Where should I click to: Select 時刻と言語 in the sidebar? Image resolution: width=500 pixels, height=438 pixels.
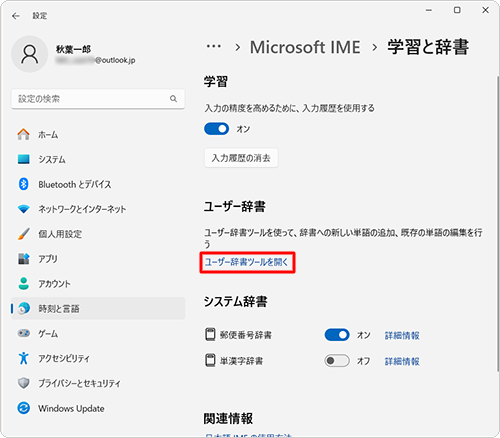tap(98, 308)
